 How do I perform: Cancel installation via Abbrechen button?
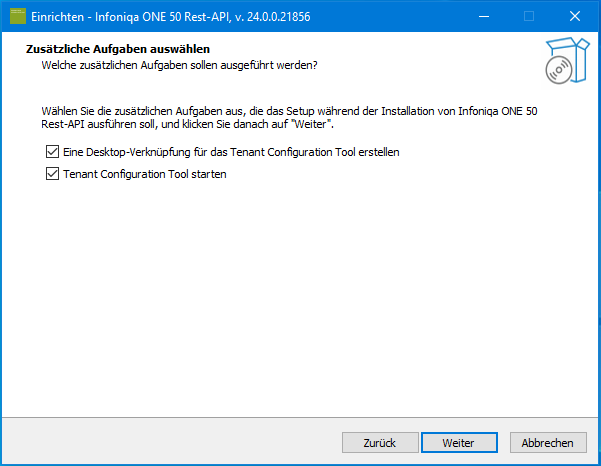coord(548,443)
